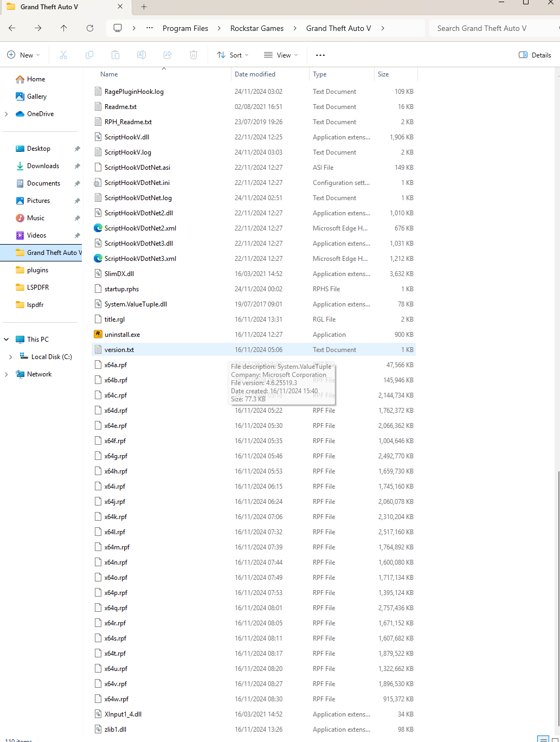Expand the Local Disk (C:) node
560x742 pixels.
pyautogui.click(x=11, y=357)
